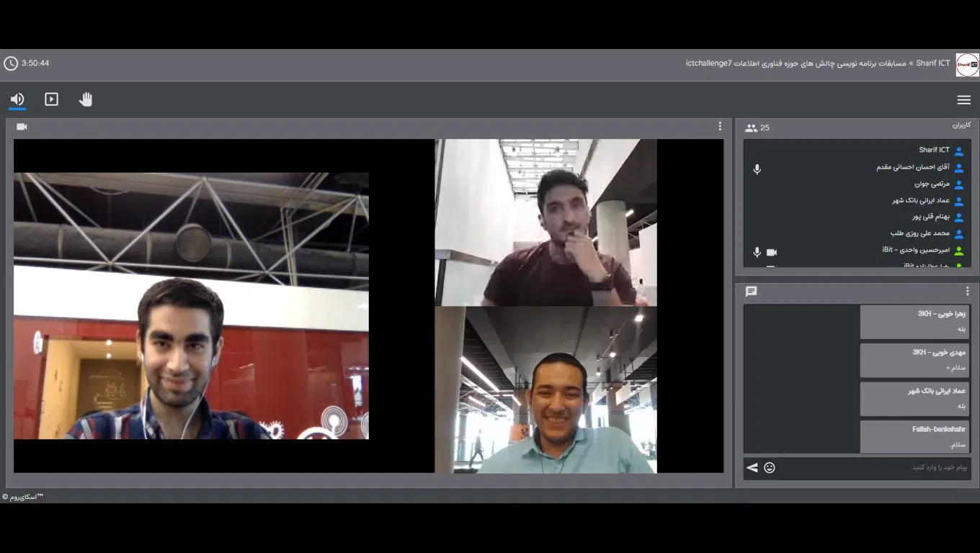The width and height of the screenshot is (980, 553).
Task: Open chat panel three-dot options menu
Action: (968, 292)
